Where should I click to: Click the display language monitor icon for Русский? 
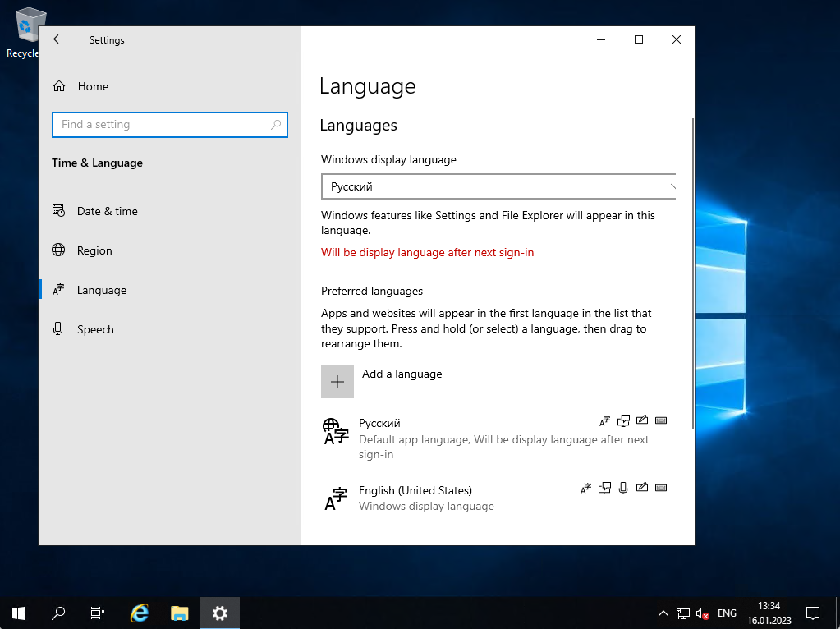pyautogui.click(x=623, y=420)
